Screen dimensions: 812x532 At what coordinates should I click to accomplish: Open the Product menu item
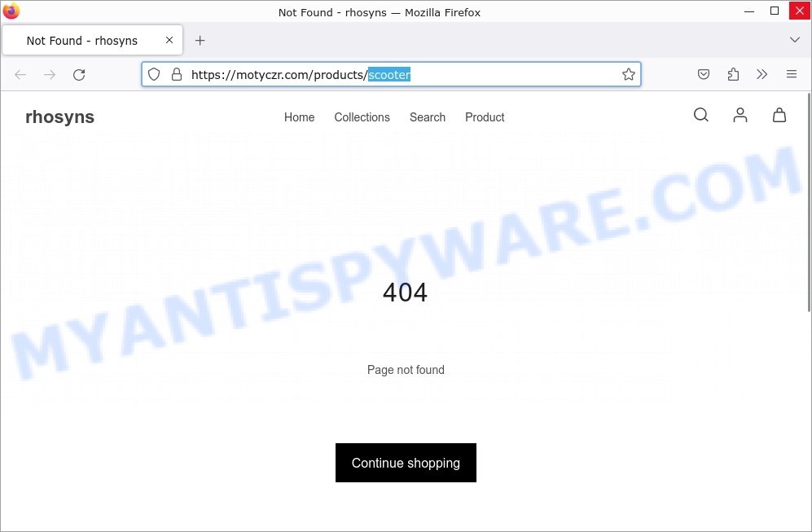485,117
